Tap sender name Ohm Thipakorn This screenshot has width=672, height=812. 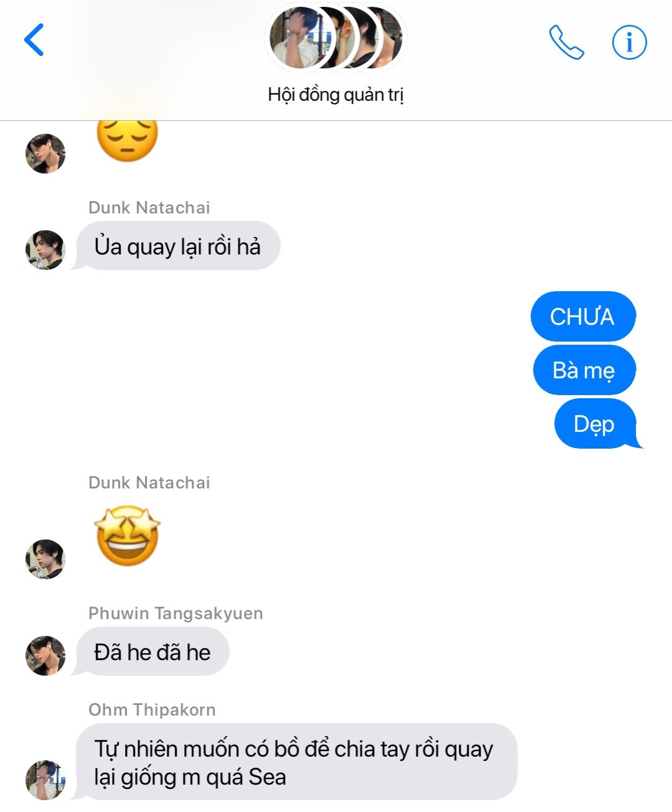tap(152, 710)
